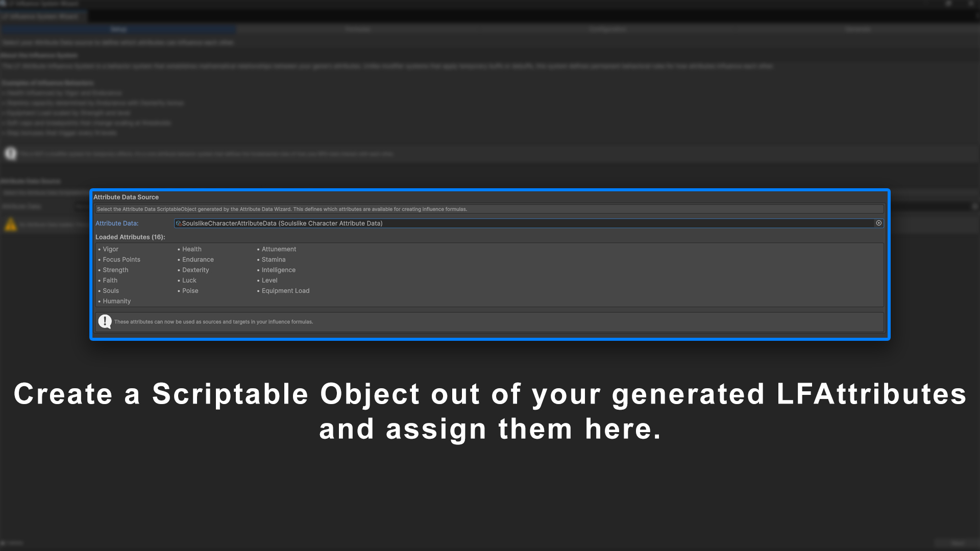Click the yellow warning triangle icon on the left
Image resolution: width=980 pixels, height=551 pixels.
(x=10, y=224)
